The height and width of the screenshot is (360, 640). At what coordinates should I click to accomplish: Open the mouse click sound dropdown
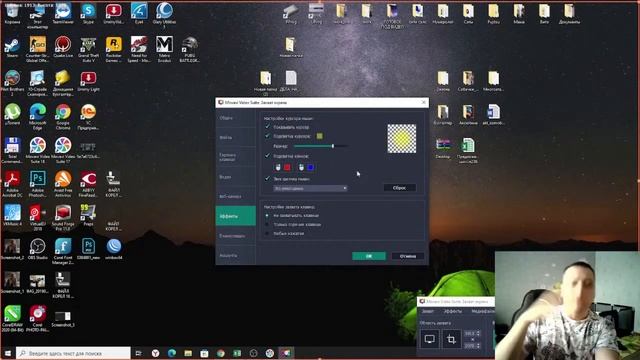point(310,188)
